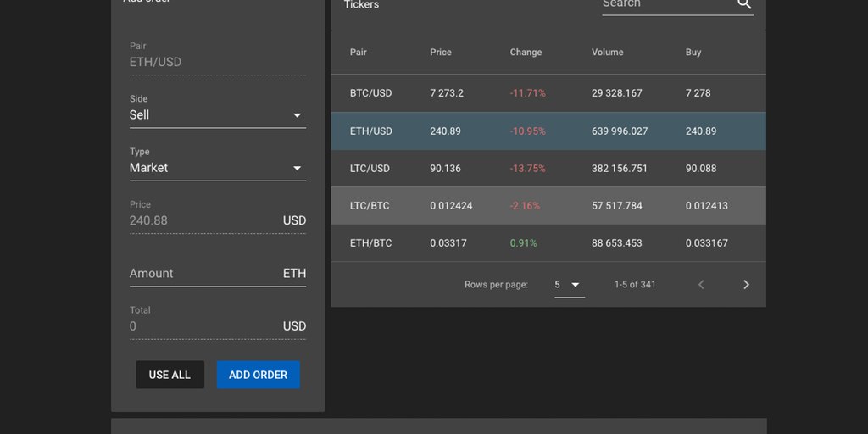Select the ETH/USD ticker row
This screenshot has width=868, height=434.
(548, 131)
